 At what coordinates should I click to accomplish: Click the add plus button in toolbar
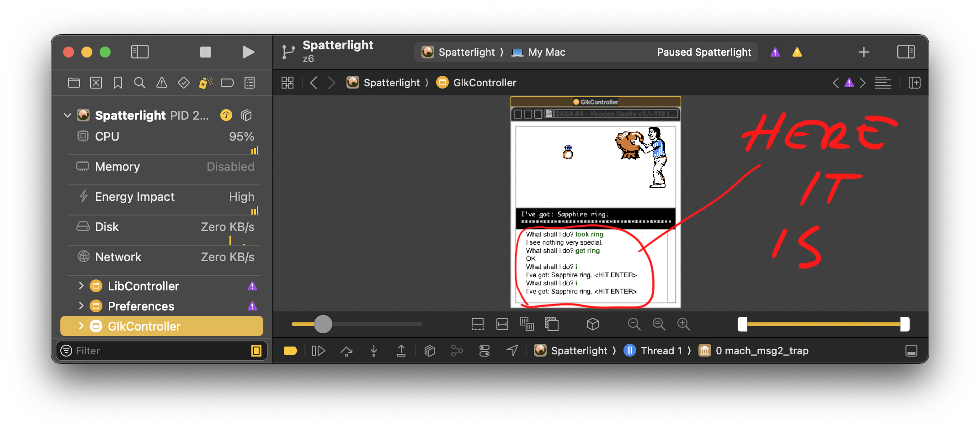863,52
